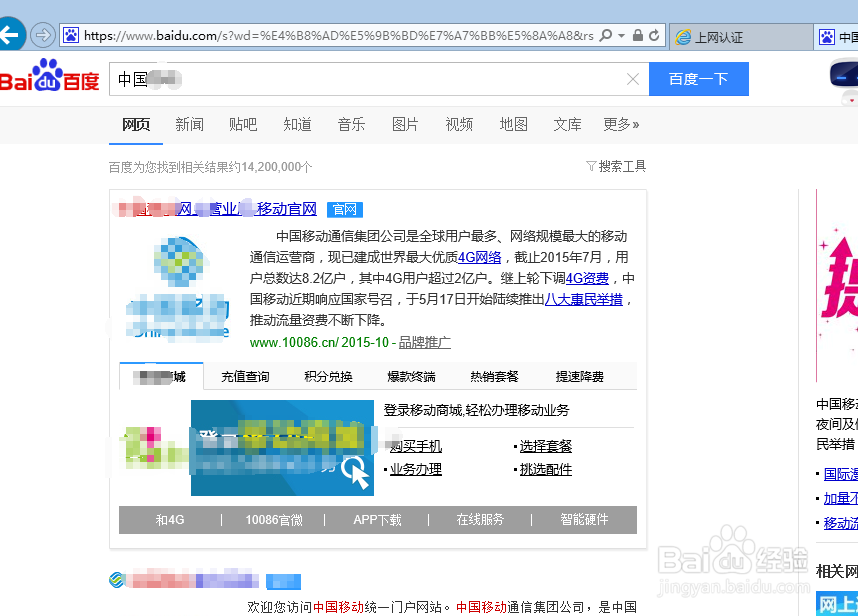Open the 八大惠民举措 link
This screenshot has height=616, width=858.
pos(583,300)
